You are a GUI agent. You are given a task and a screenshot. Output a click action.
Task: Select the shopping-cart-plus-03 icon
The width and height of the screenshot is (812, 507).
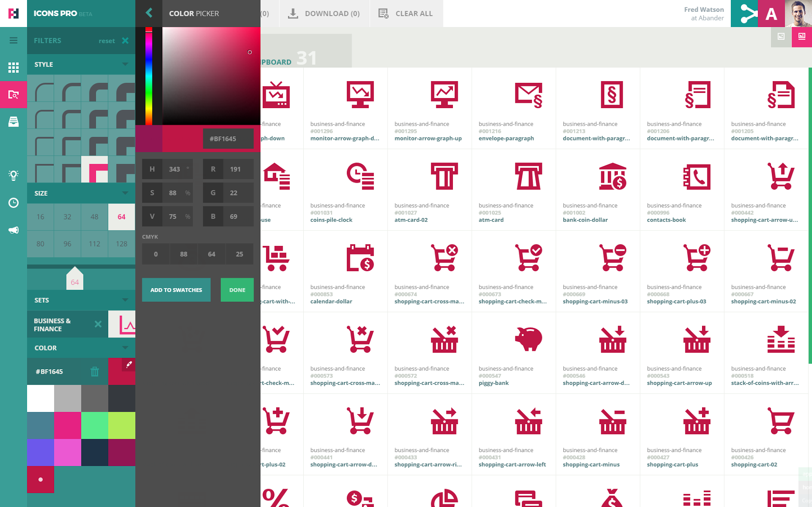point(697,258)
